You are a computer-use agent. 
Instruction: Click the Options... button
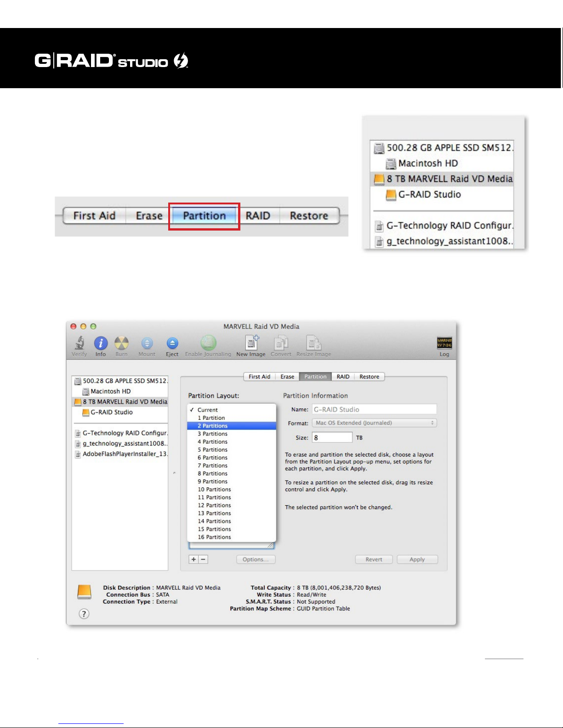(256, 559)
